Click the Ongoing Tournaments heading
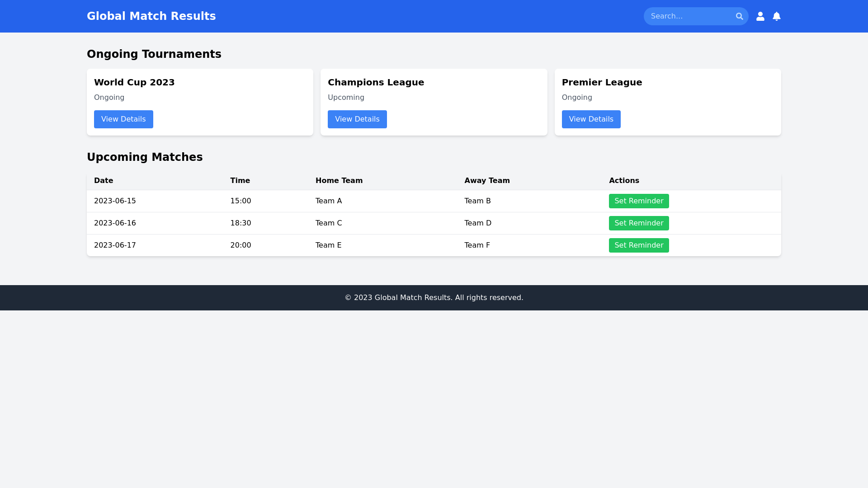This screenshot has height=488, width=868. [154, 54]
